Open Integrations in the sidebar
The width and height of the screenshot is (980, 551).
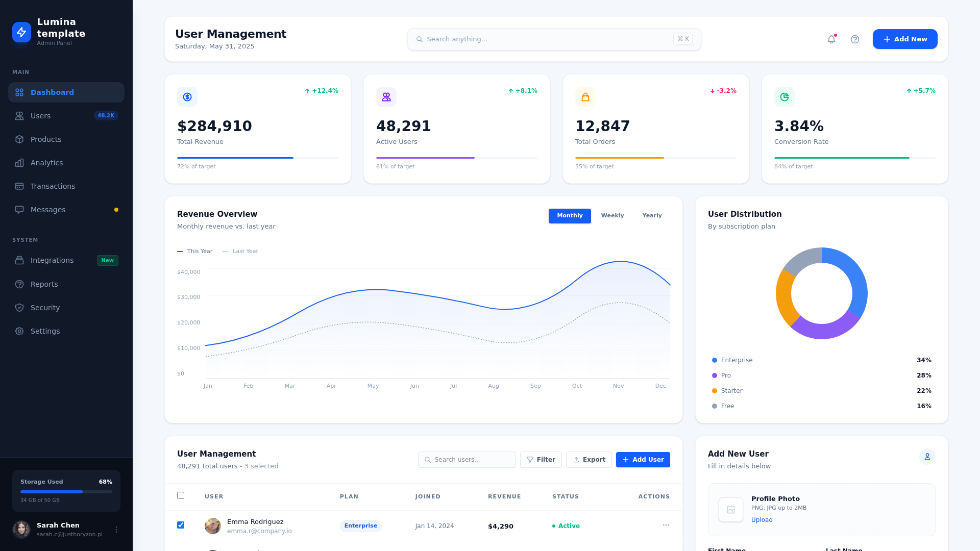pyautogui.click(x=66, y=260)
